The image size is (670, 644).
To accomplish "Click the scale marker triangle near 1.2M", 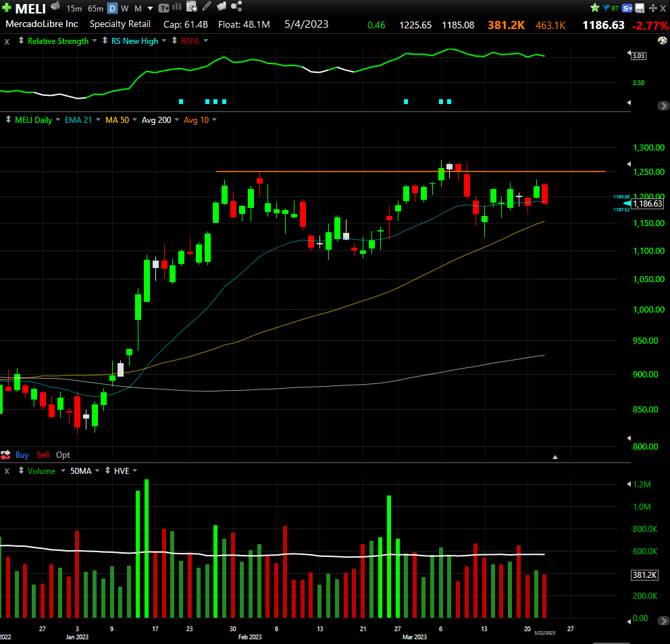I will pyautogui.click(x=629, y=484).
